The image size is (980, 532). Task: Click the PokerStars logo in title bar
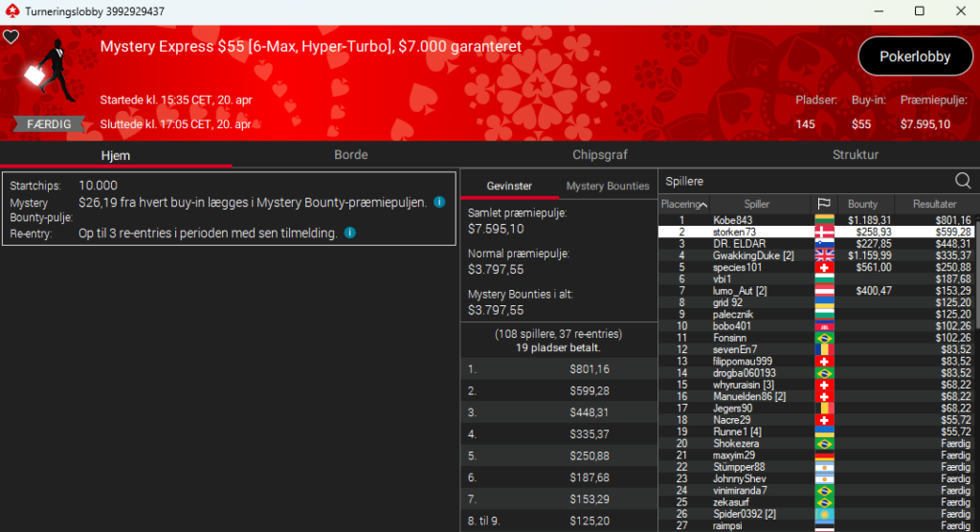tap(11, 11)
